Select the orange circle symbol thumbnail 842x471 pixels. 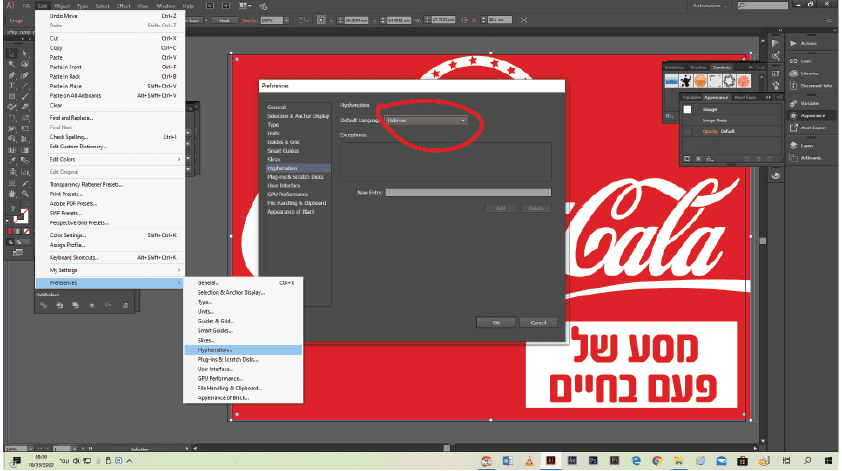(x=700, y=81)
